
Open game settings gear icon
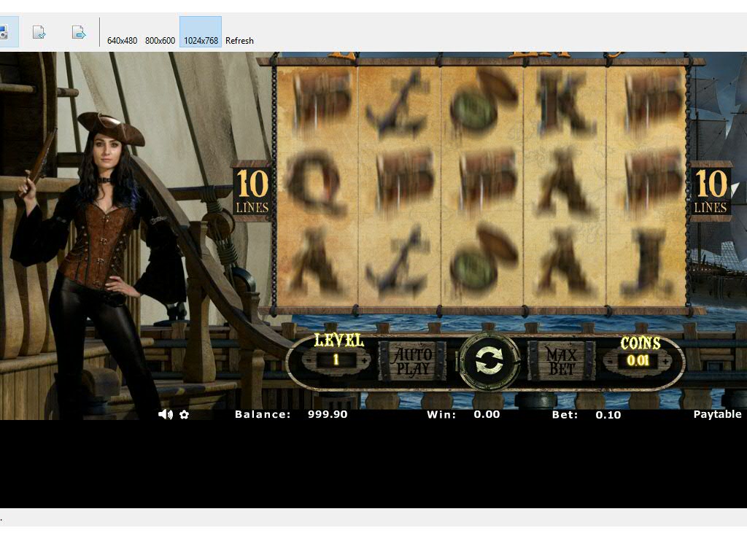click(185, 414)
